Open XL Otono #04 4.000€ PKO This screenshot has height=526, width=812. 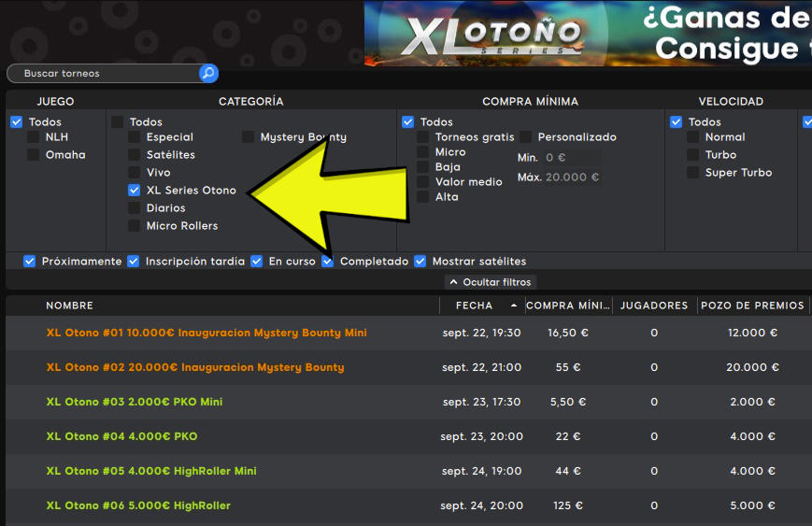121,436
